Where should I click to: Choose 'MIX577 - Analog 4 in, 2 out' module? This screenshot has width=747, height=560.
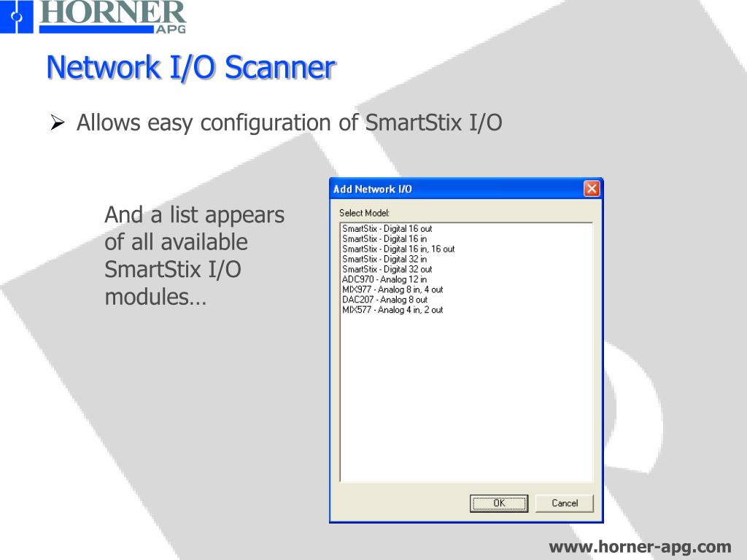[392, 310]
